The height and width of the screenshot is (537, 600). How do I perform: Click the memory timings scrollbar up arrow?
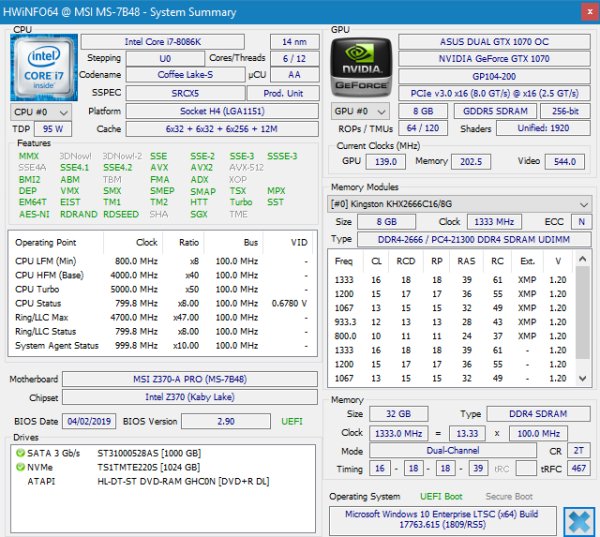(582, 259)
